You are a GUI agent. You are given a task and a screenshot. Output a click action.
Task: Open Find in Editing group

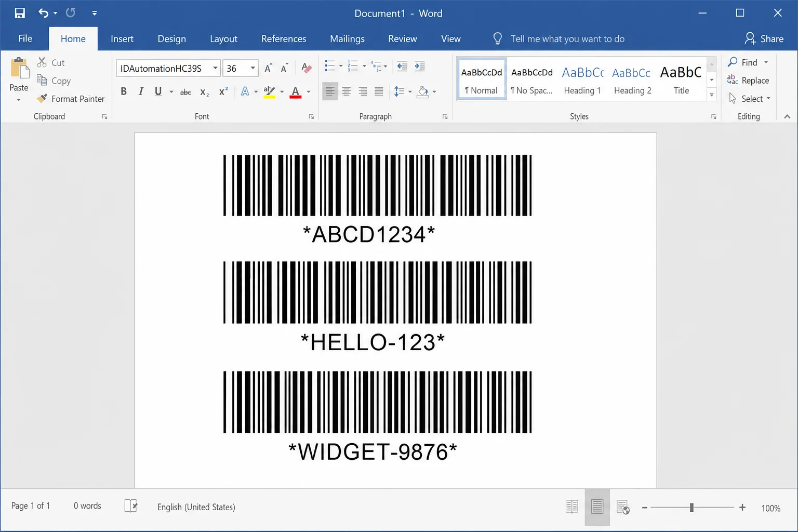point(743,62)
